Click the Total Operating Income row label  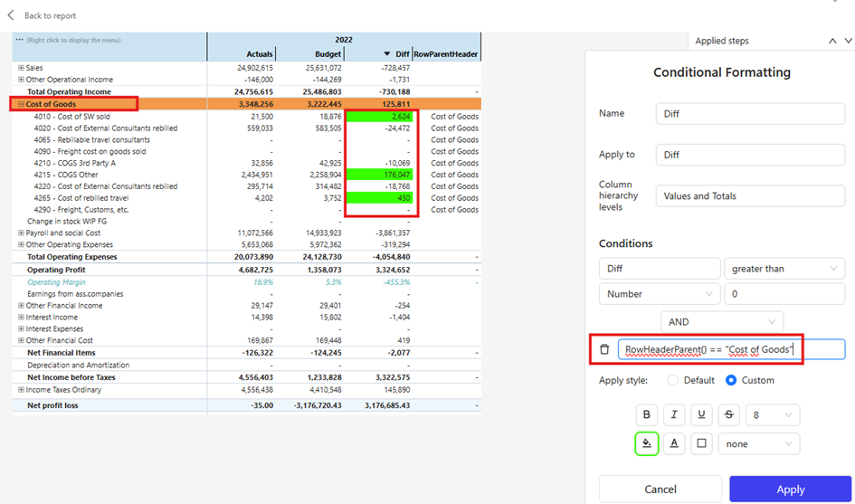[70, 91]
